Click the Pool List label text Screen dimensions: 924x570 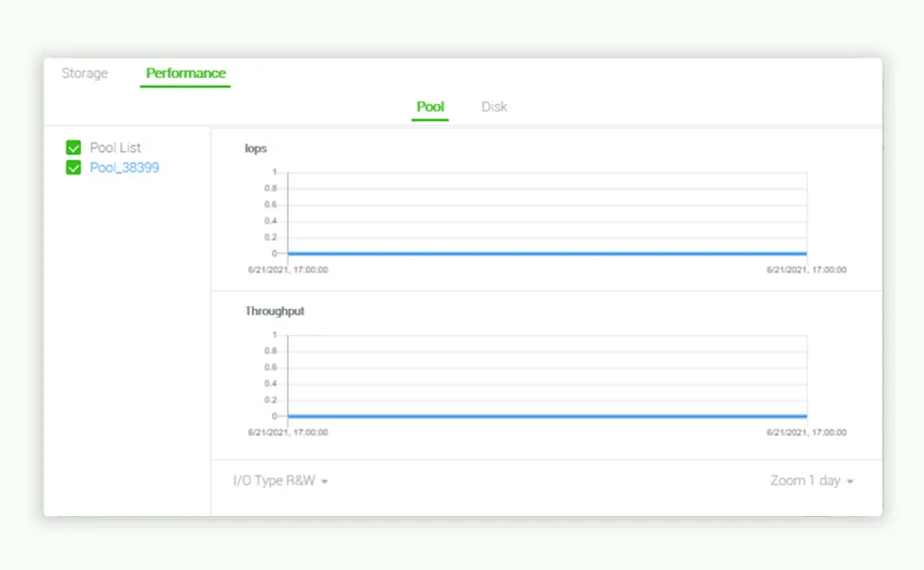coord(115,147)
